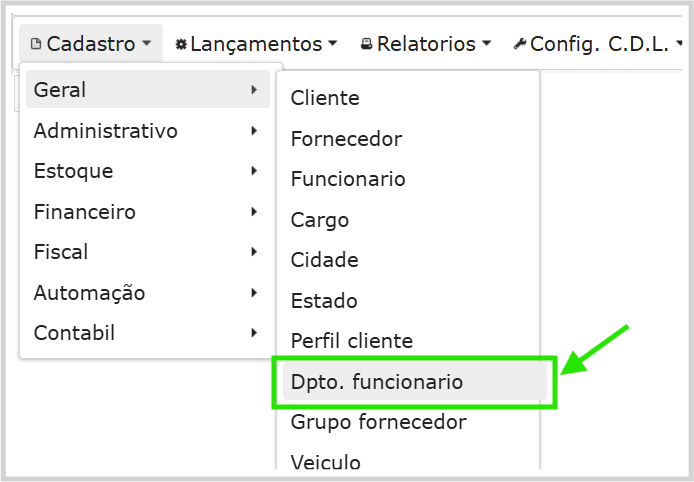Expand the Administrativo submenu arrow

click(255, 131)
